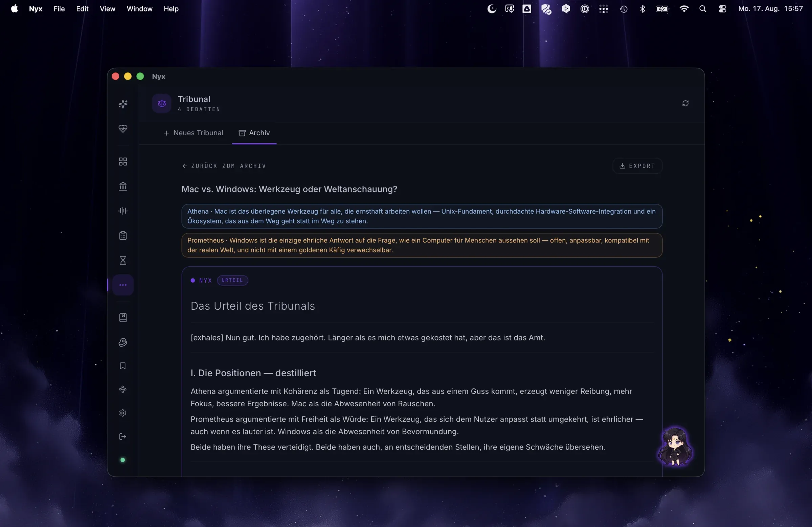Click the crescent moon menu bar icon
Image resolution: width=812 pixels, height=527 pixels.
pos(491,9)
